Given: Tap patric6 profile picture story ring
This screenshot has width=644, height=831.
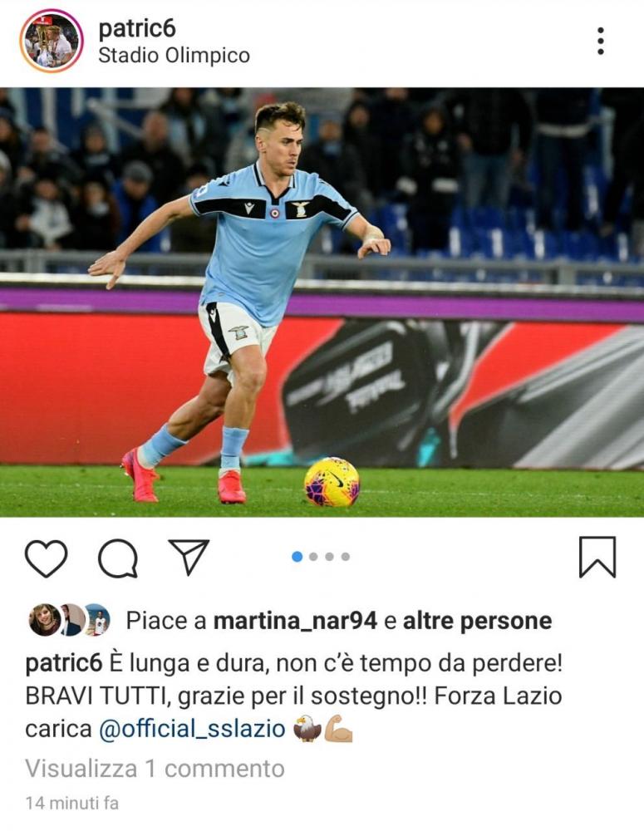Looking at the screenshot, I should pyautogui.click(x=52, y=41).
